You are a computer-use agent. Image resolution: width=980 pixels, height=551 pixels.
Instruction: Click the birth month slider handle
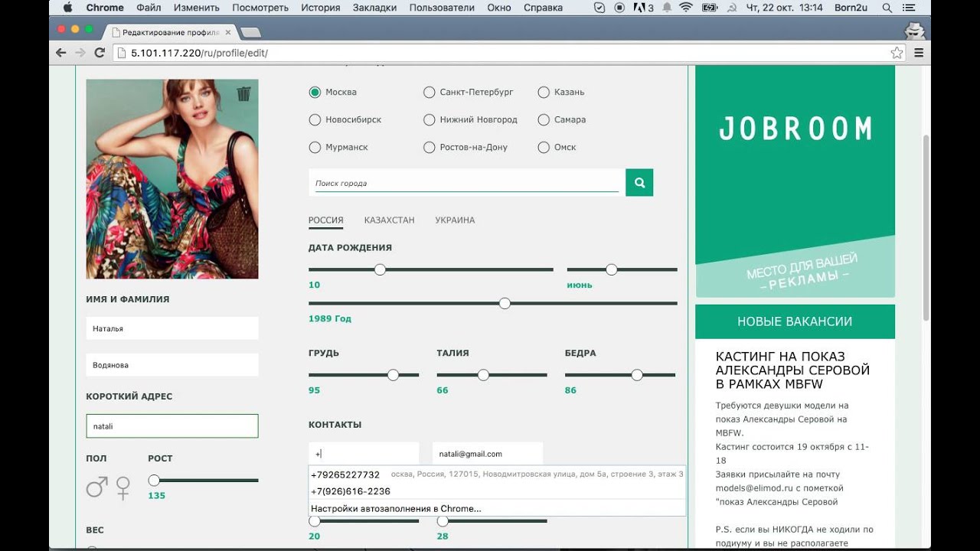coord(611,269)
